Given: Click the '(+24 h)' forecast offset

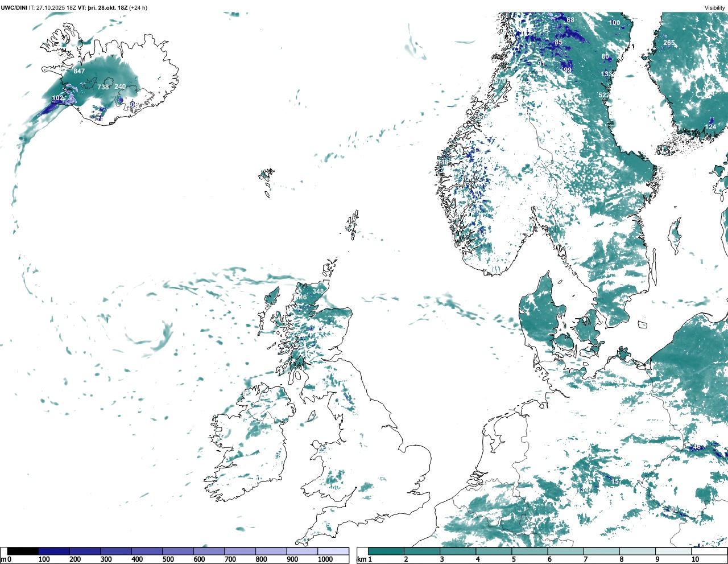Looking at the screenshot, I should coord(139,8).
